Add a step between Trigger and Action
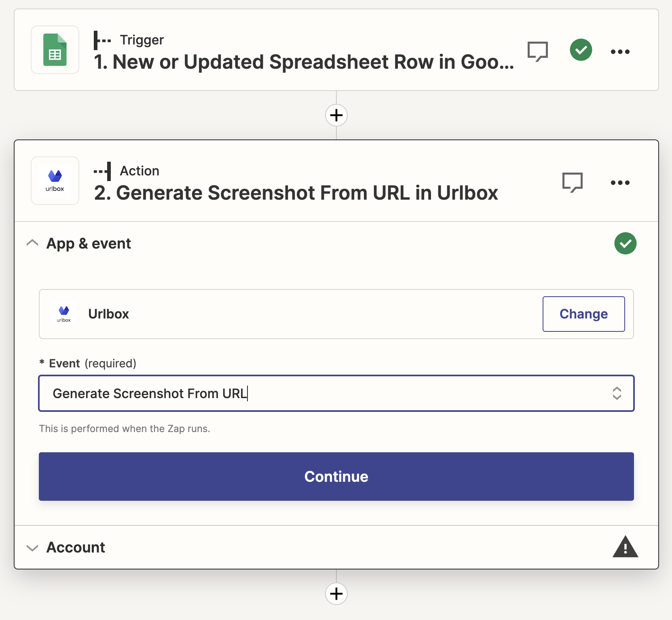 coord(336,116)
